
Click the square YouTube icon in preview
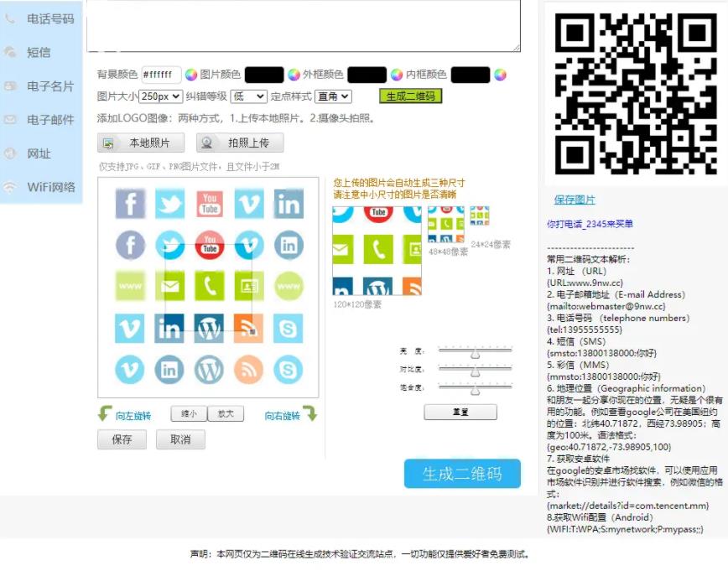210,204
